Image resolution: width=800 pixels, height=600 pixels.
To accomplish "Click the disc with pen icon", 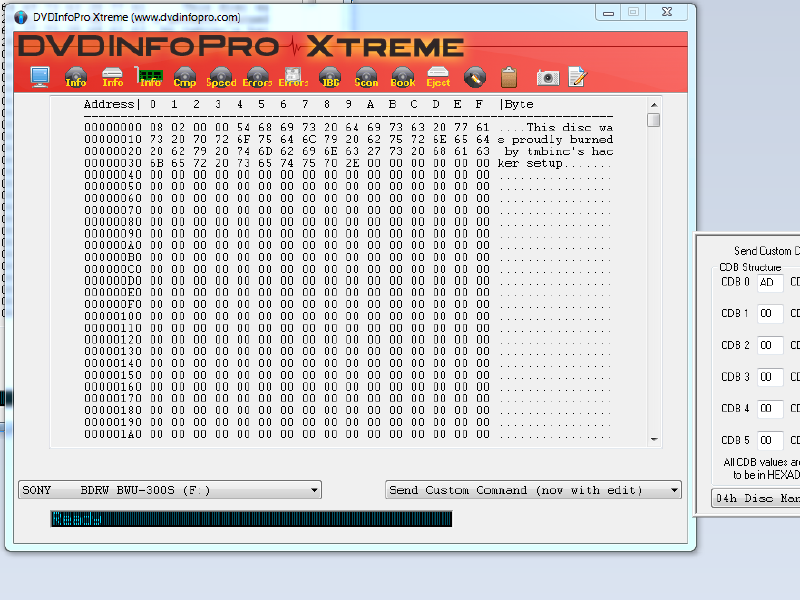I will [x=475, y=76].
